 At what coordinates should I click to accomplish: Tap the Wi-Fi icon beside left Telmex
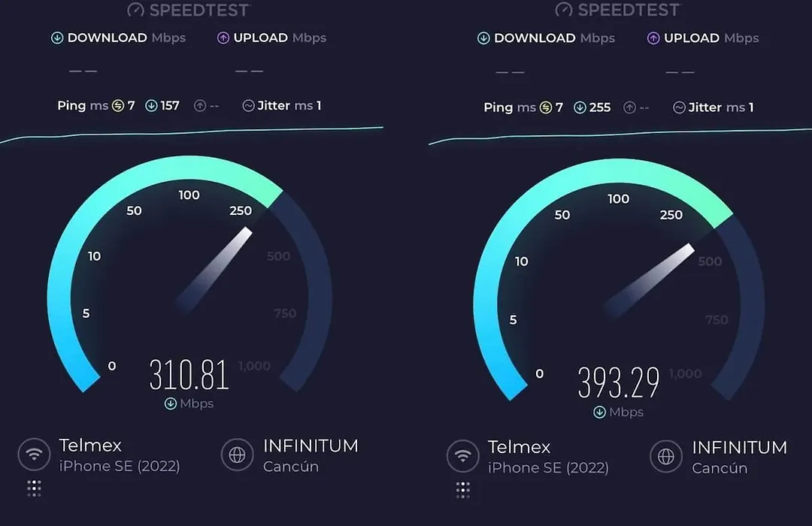pos(34,454)
